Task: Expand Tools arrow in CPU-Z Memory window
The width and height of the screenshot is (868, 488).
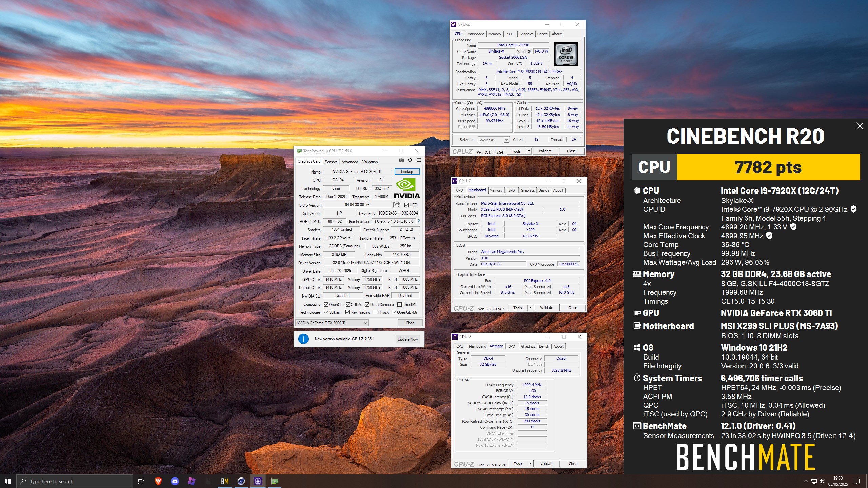Action: (x=530, y=464)
